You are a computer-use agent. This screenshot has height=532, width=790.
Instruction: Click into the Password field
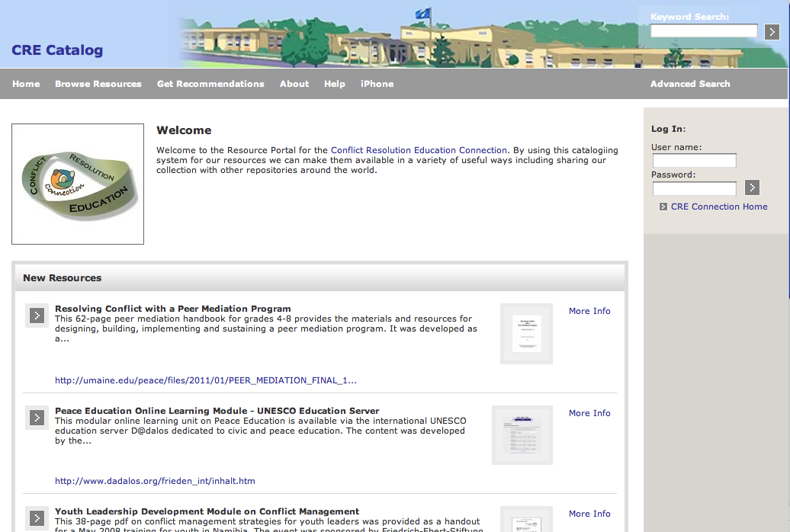[694, 188]
